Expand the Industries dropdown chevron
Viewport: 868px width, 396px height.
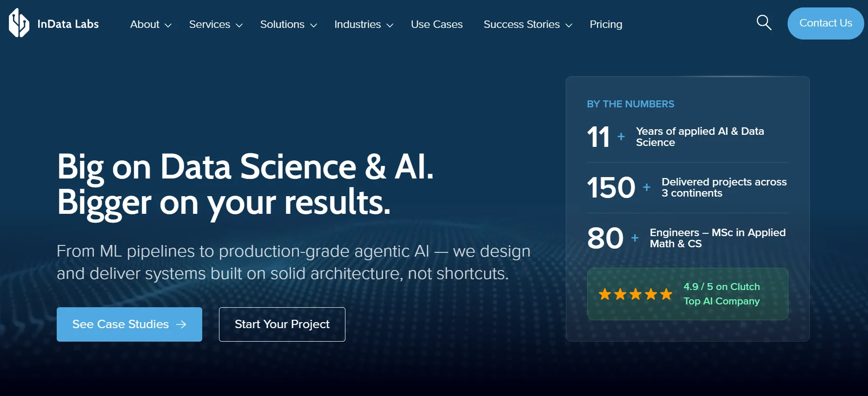390,26
